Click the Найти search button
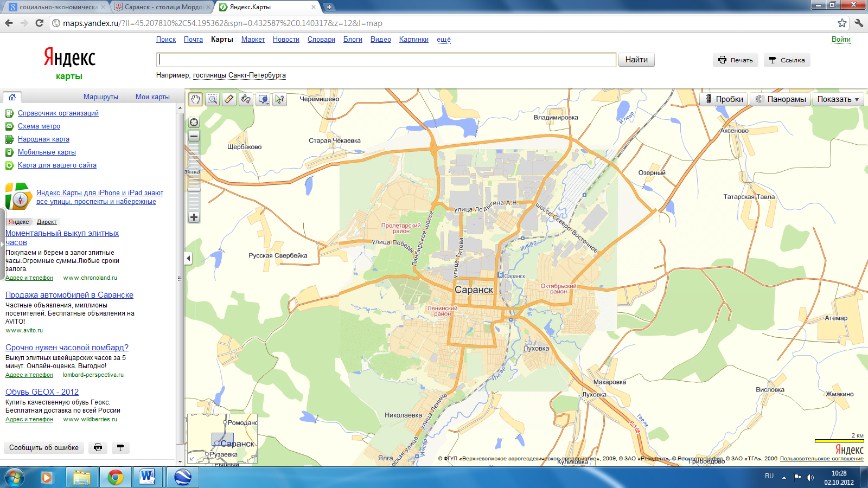This screenshot has width=868, height=488. point(636,60)
